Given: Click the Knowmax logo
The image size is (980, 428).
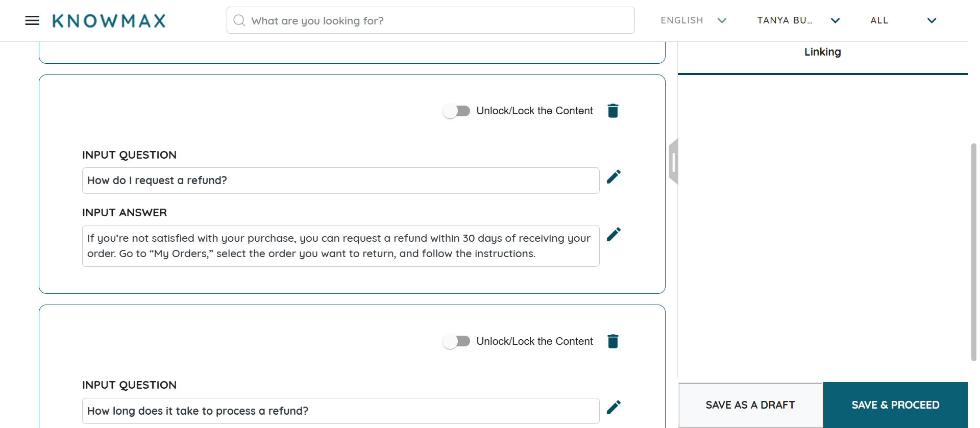Looking at the screenshot, I should (x=109, y=21).
